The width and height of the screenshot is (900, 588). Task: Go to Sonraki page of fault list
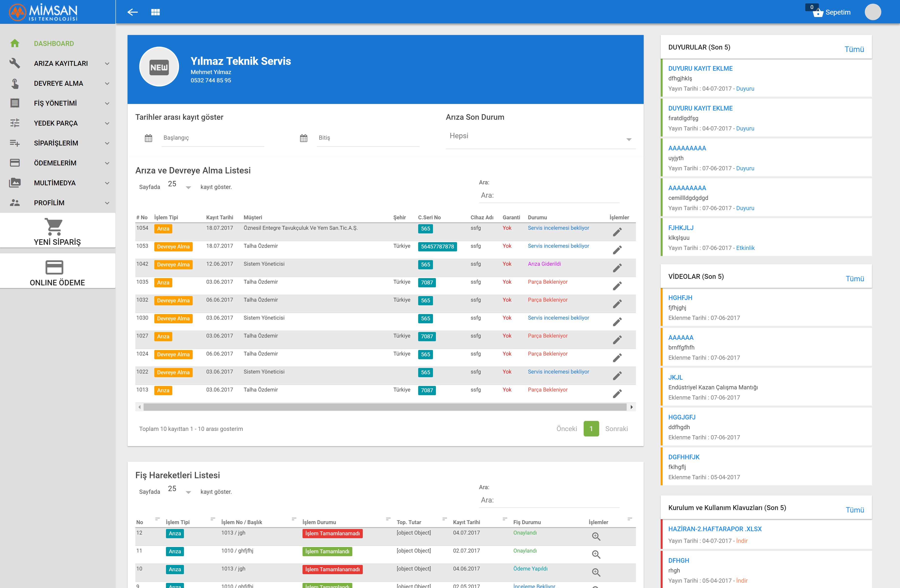[616, 428]
